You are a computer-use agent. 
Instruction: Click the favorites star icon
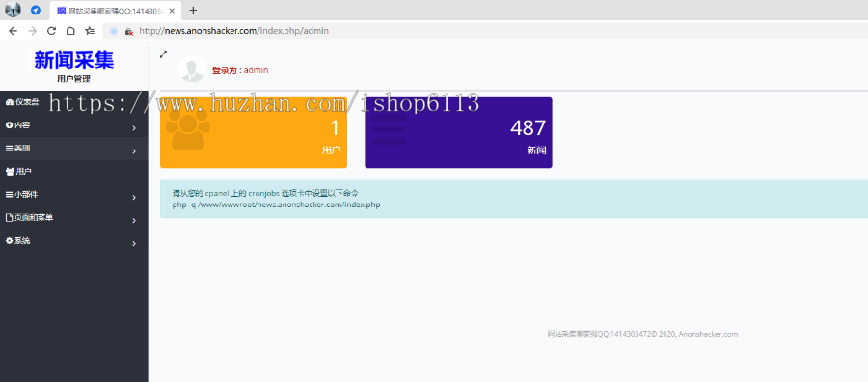pos(90,31)
